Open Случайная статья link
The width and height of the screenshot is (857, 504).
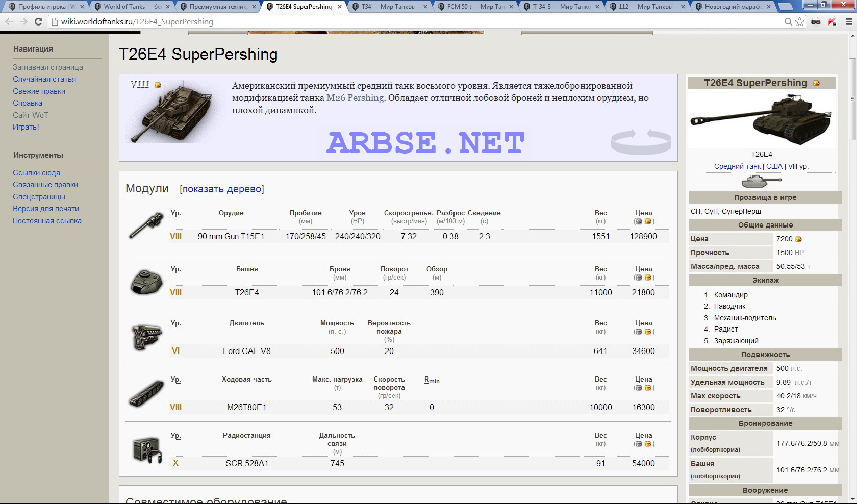click(x=44, y=79)
